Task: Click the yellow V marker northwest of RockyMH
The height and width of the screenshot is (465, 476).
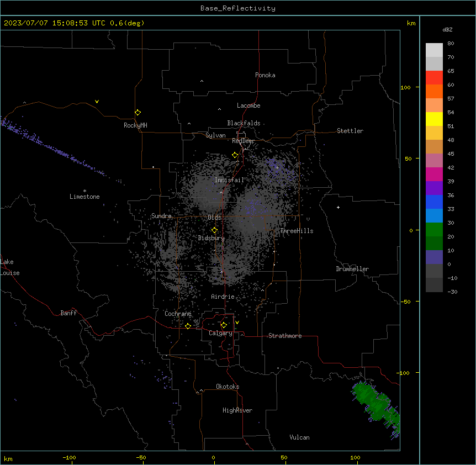Action: [97, 102]
